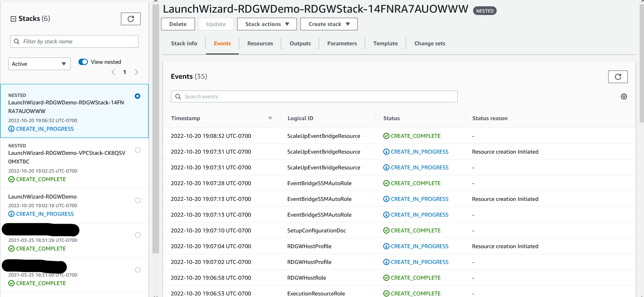Open events table settings gear
644x297 pixels.
tap(624, 97)
